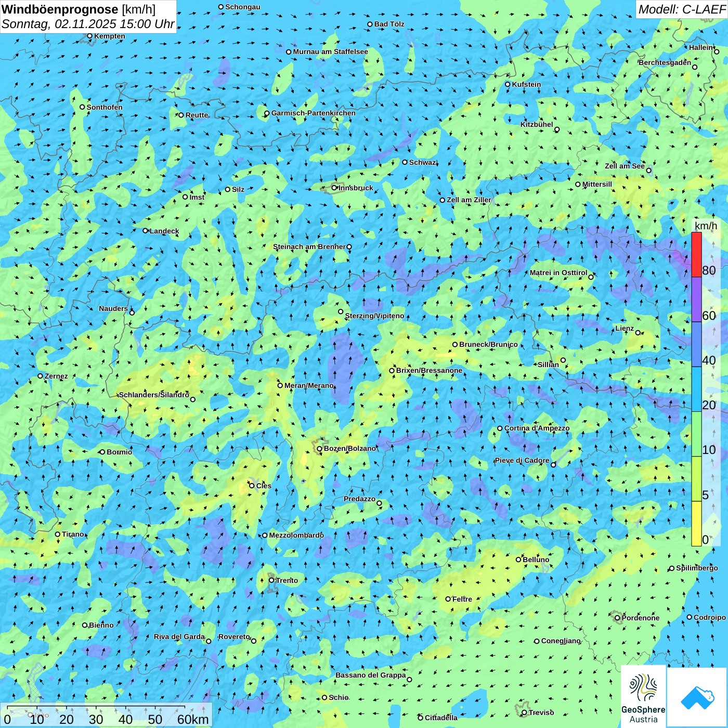Viewport: 728px width, 728px height.
Task: Click the Kitzbühel town label
Action: (537, 124)
